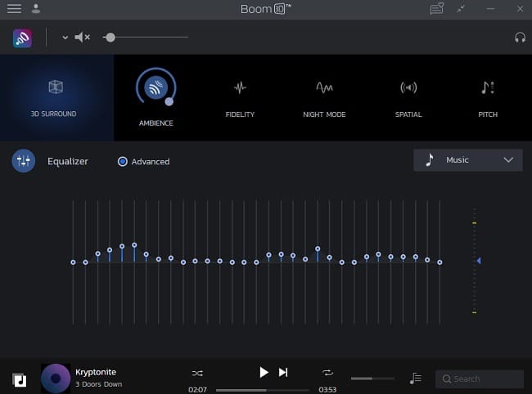This screenshot has width=532, height=394.
Task: Click the first equalizer band handle
Action: 73,262
